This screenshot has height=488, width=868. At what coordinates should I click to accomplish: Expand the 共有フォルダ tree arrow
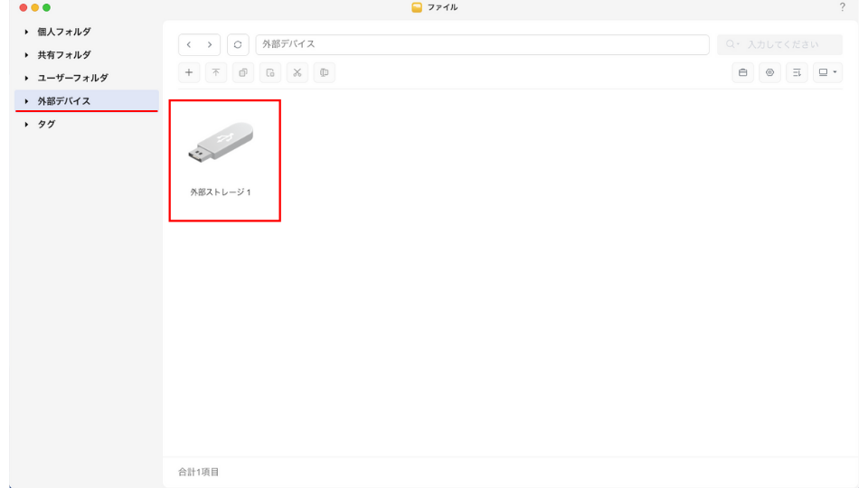click(27, 55)
